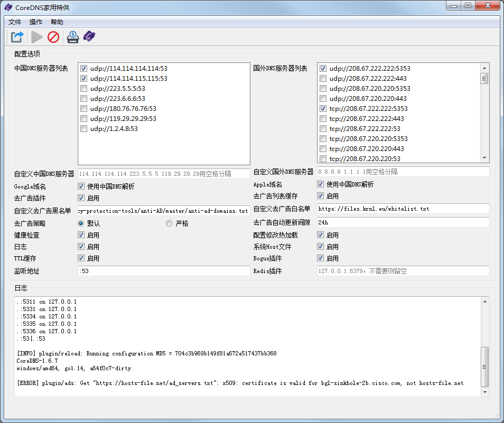Open the 操作 menu
504x423 pixels.
[x=36, y=22]
